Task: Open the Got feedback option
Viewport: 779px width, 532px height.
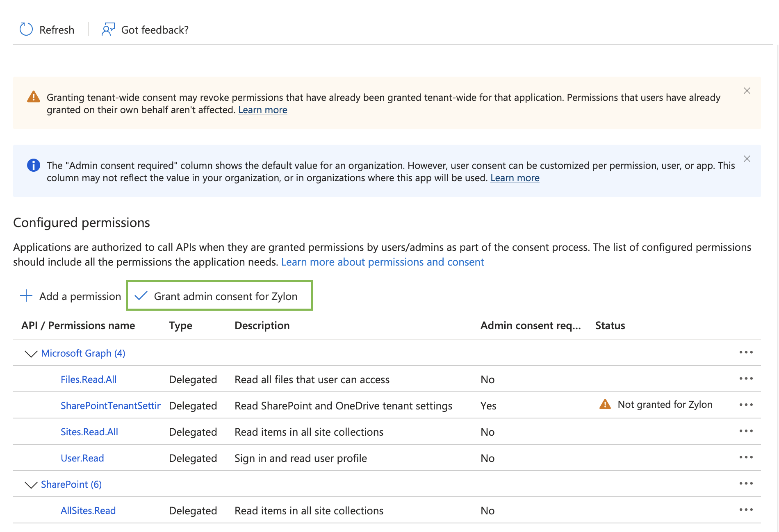Action: tap(145, 30)
